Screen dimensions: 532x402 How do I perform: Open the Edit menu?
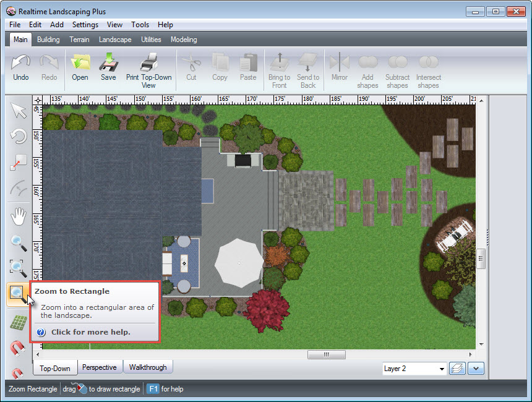[x=35, y=25]
